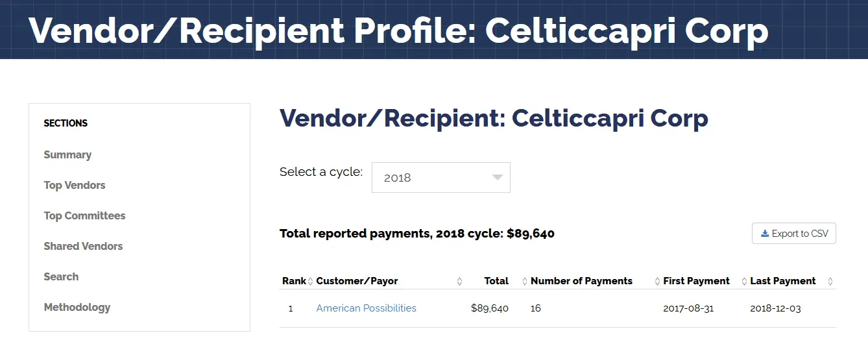Jump to Top Committees section

click(84, 215)
